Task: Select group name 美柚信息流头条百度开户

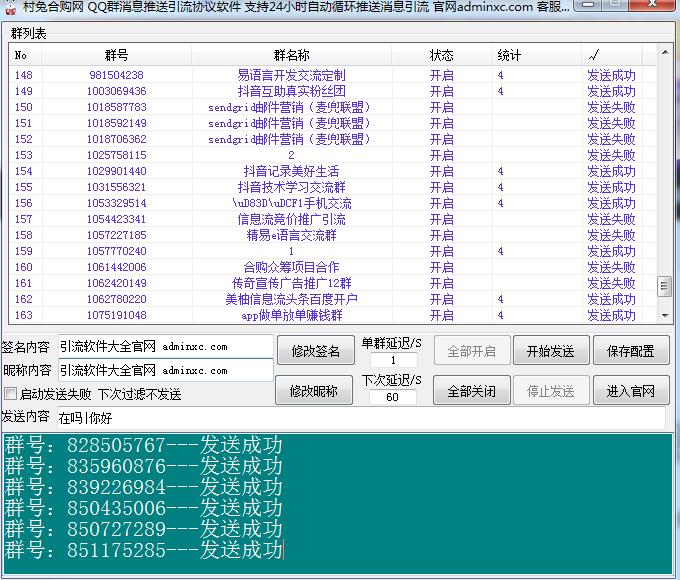Action: tap(291, 299)
